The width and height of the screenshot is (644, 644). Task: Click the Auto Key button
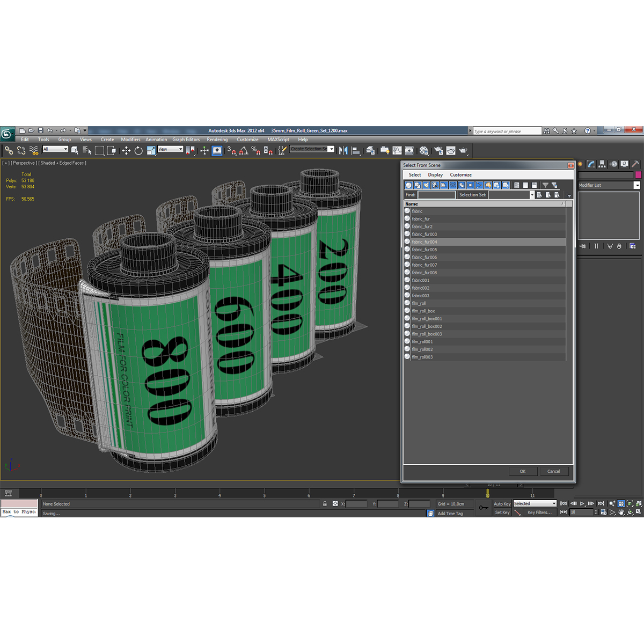click(502, 504)
